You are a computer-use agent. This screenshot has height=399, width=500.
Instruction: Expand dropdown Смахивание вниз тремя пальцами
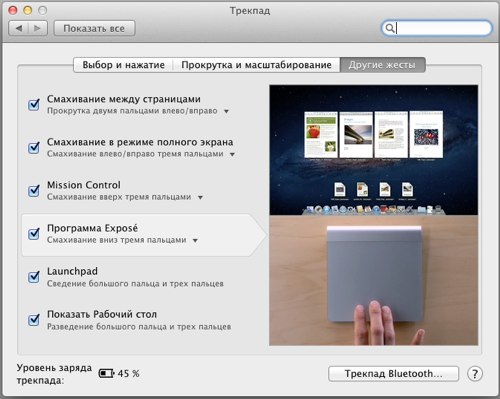[x=195, y=240]
